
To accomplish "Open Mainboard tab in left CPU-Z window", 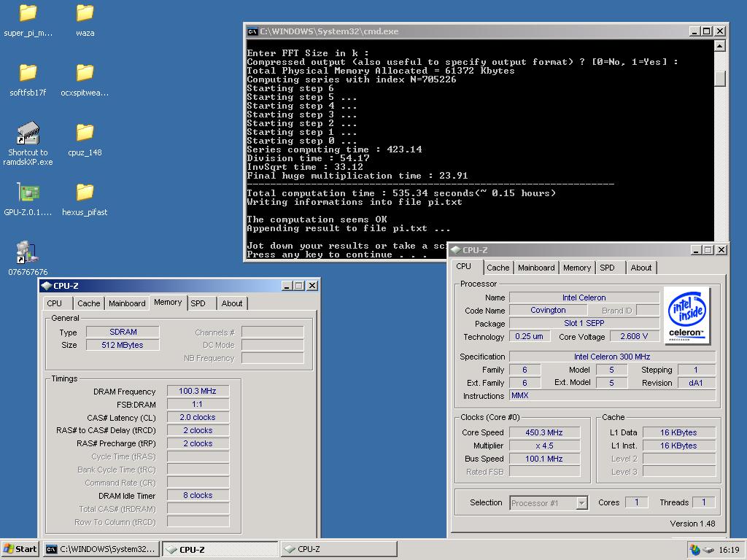I will [x=127, y=303].
